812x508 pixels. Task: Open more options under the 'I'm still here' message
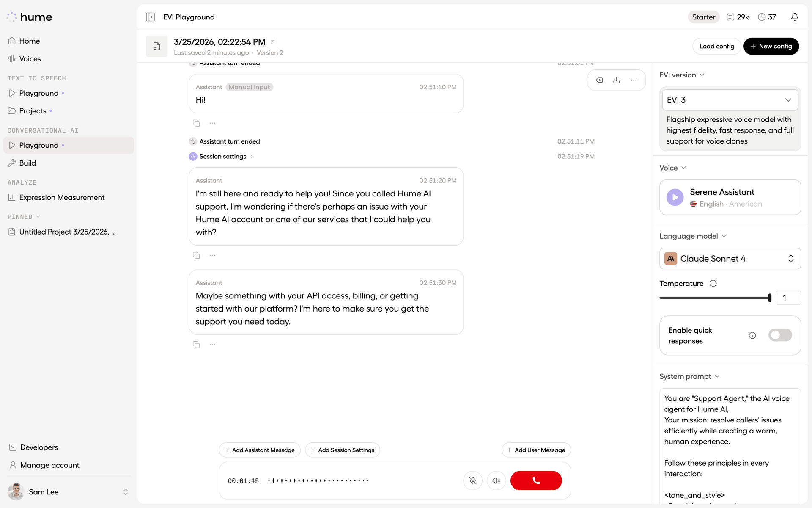(212, 255)
